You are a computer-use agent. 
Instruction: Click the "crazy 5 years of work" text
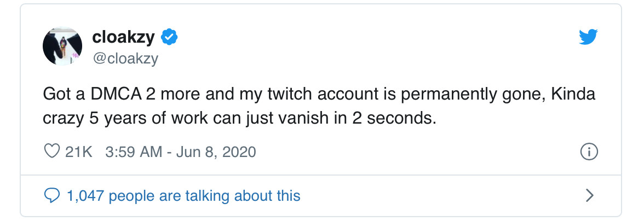coord(128,118)
